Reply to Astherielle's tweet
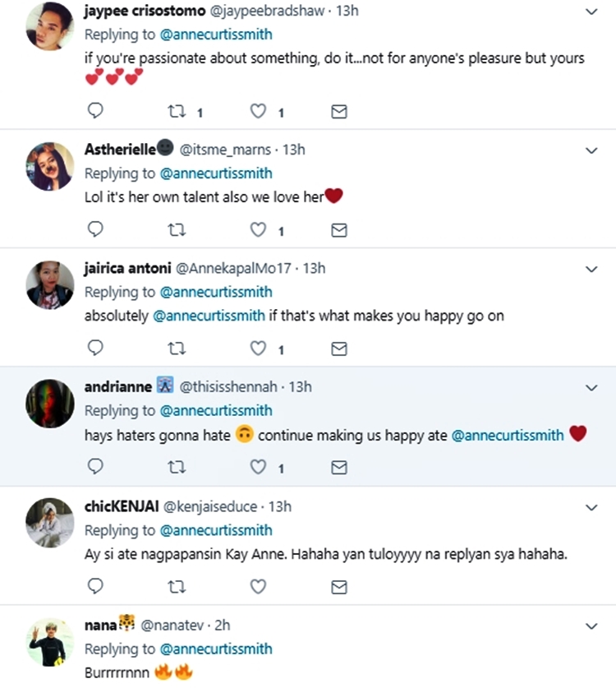Image resolution: width=616 pixels, height=688 pixels. [x=95, y=230]
